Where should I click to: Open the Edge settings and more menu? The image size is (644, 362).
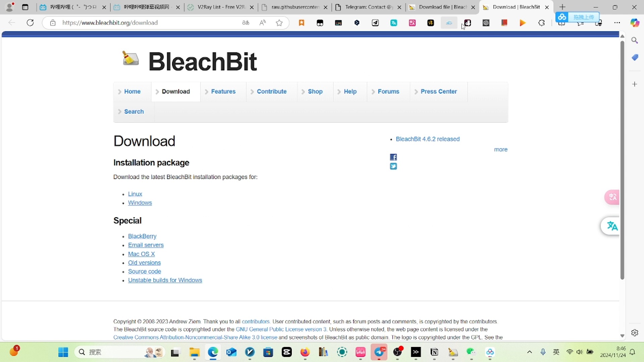pyautogui.click(x=617, y=23)
